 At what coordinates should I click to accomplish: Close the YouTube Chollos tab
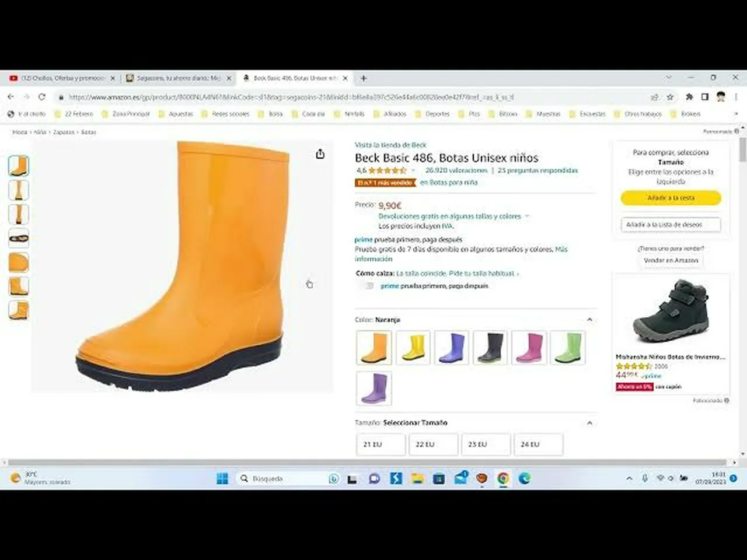coord(113,78)
